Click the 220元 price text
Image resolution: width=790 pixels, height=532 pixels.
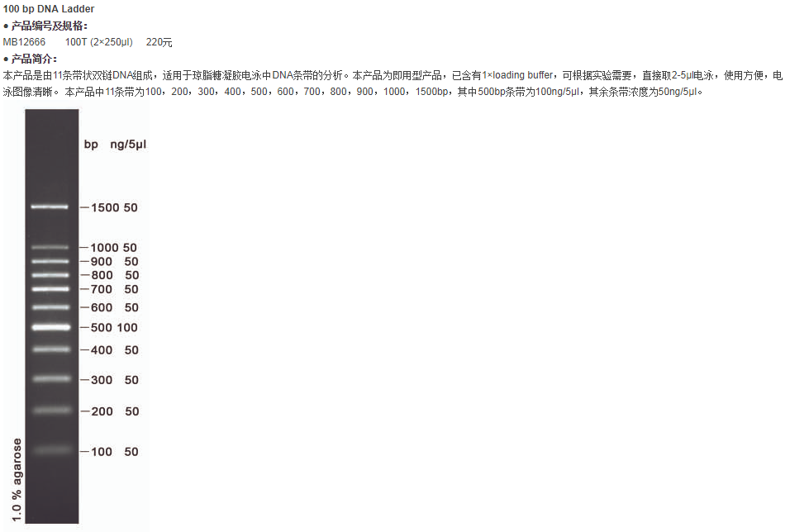tap(159, 42)
